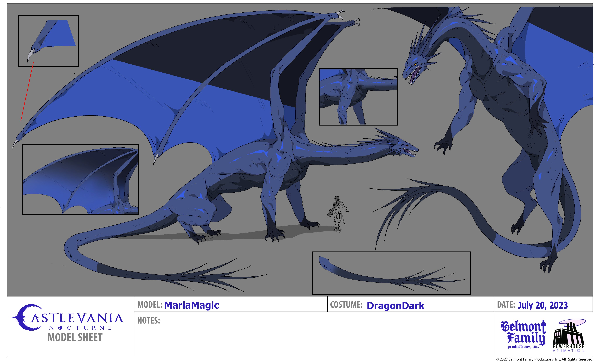600x364 pixels.
Task: Click the MariaMagic model name
Action: pyautogui.click(x=192, y=305)
